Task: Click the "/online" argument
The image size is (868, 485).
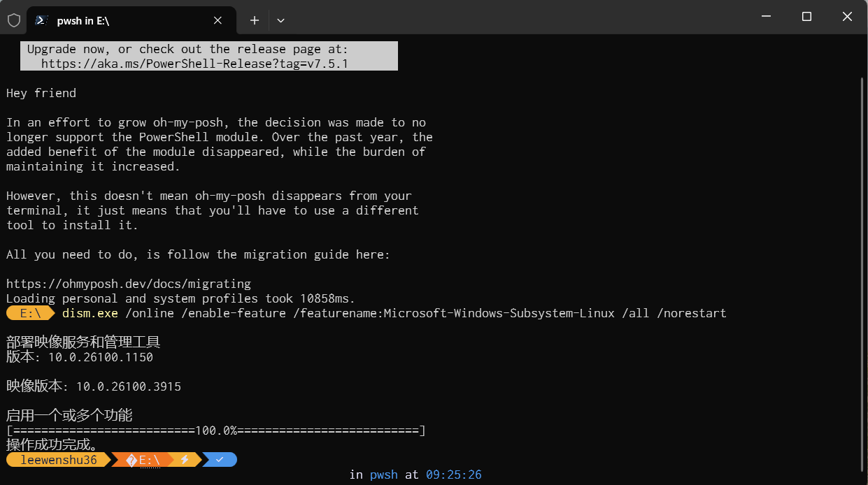Action: (150, 313)
